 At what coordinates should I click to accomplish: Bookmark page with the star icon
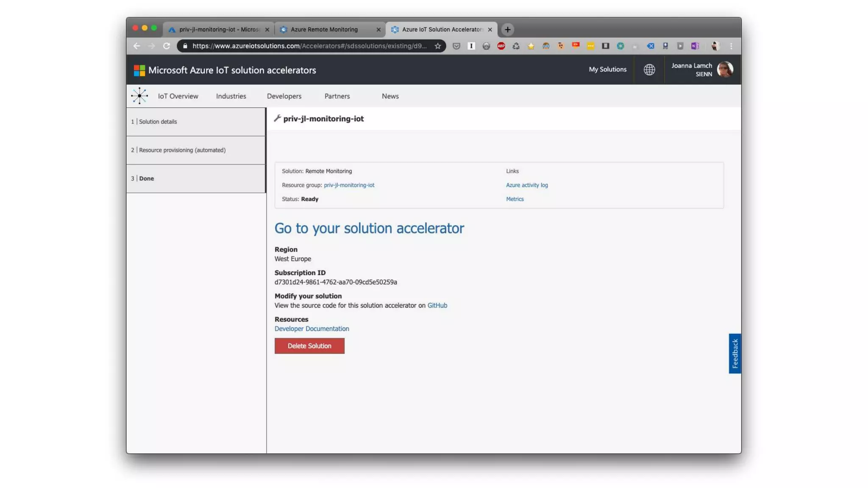pyautogui.click(x=438, y=46)
